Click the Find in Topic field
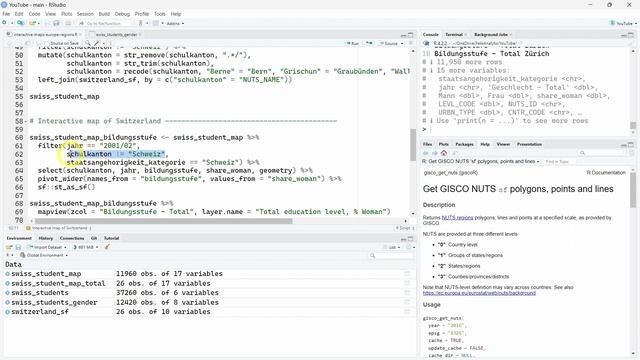 pyautogui.click(x=559, y=162)
